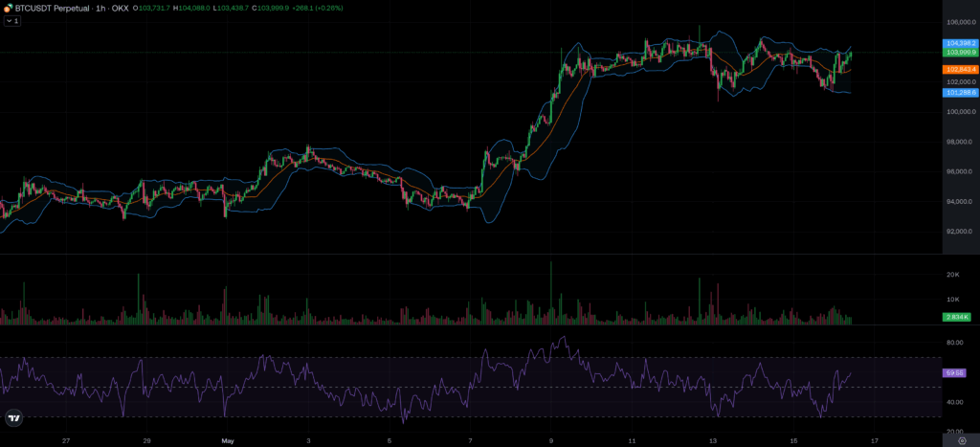Click the green 2.834K volume label
Screen dimensions: 980x447
point(958,317)
